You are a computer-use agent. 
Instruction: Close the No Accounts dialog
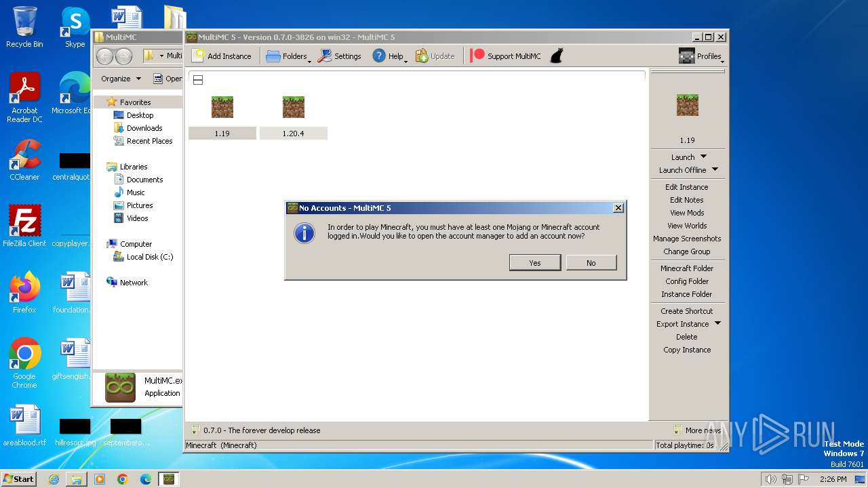coord(618,208)
